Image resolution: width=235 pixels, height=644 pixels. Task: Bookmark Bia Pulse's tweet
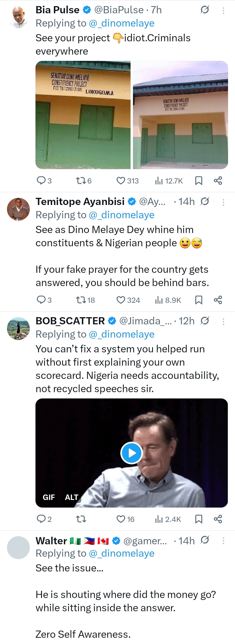[x=199, y=181]
